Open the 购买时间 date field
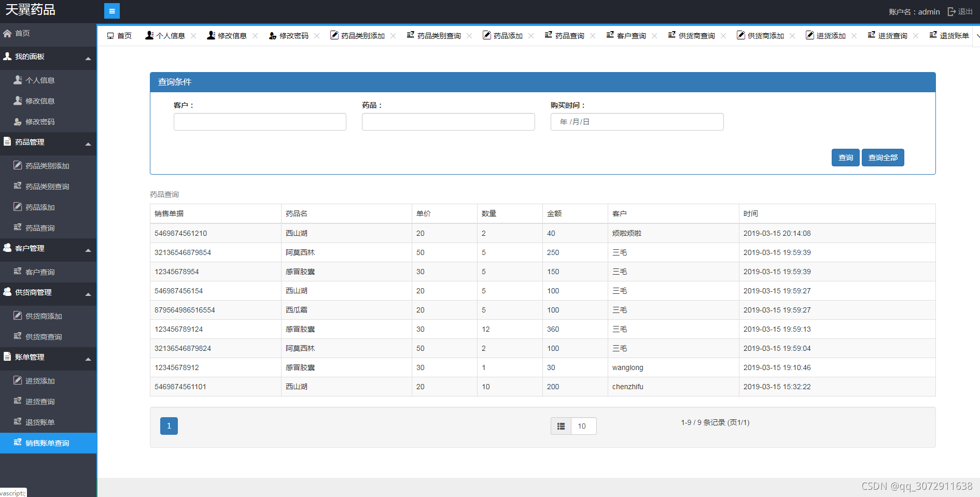 [x=637, y=122]
